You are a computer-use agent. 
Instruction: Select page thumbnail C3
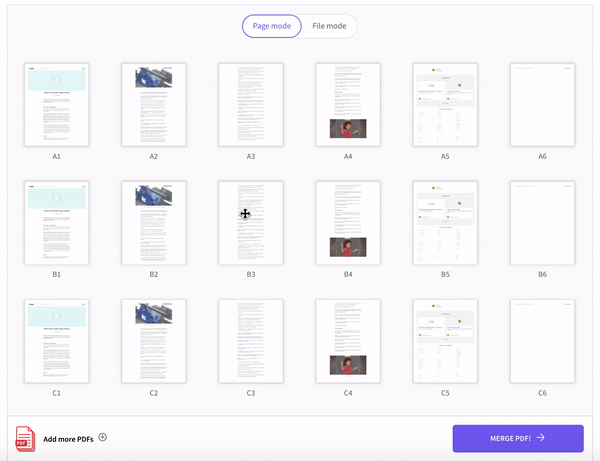point(251,341)
